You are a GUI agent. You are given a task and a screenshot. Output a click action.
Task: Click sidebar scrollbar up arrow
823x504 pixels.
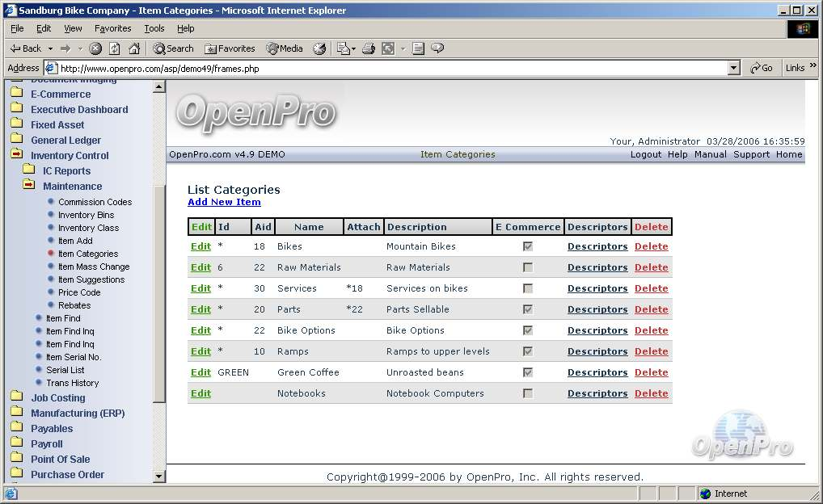click(159, 87)
